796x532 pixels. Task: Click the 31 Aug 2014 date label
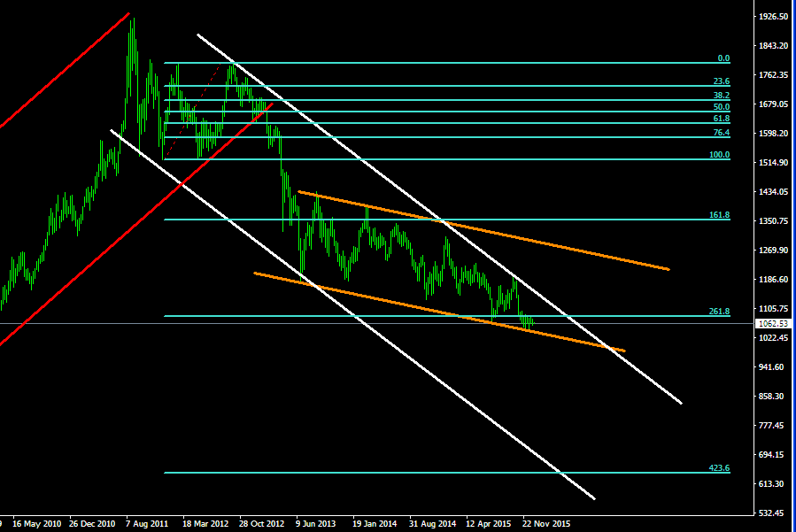pos(431,523)
